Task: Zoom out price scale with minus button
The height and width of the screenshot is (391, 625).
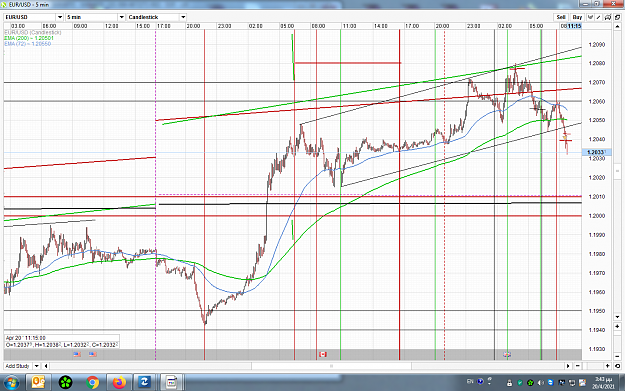Action: pos(617,356)
